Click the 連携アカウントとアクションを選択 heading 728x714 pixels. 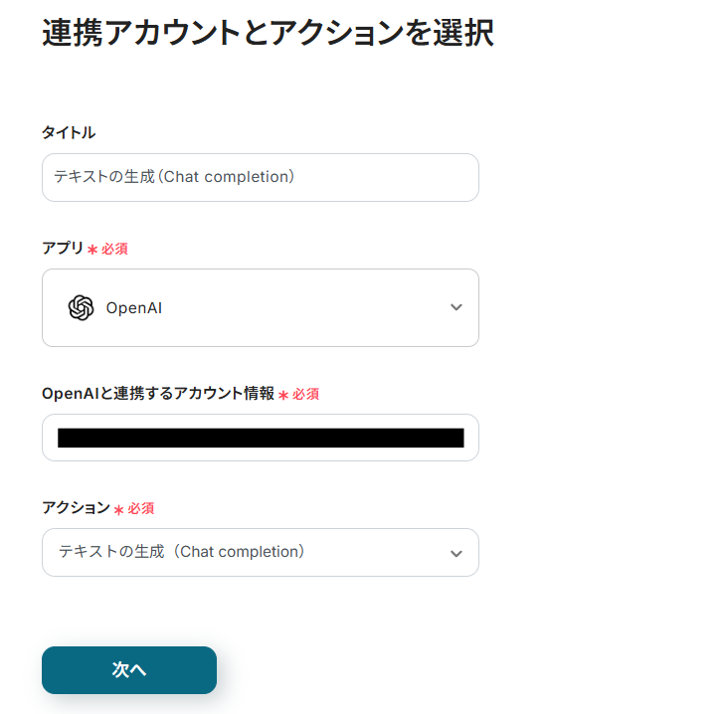268,33
